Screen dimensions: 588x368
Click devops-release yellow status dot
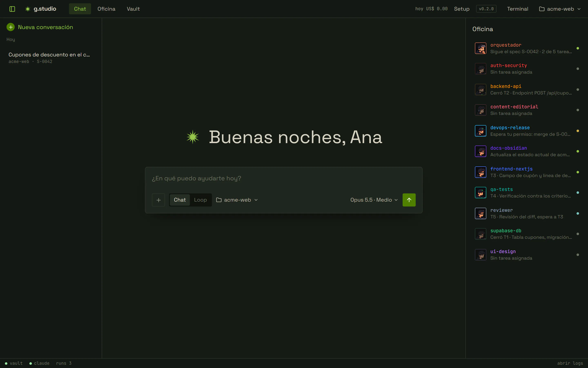[x=578, y=131]
